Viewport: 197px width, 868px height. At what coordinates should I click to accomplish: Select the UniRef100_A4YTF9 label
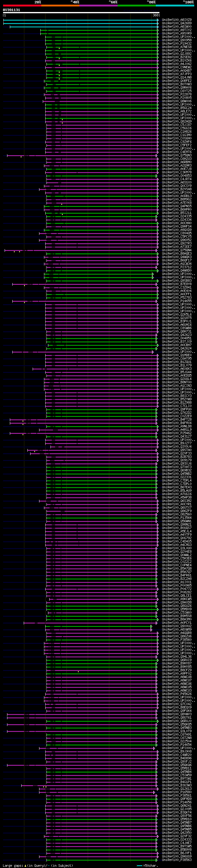point(177,535)
